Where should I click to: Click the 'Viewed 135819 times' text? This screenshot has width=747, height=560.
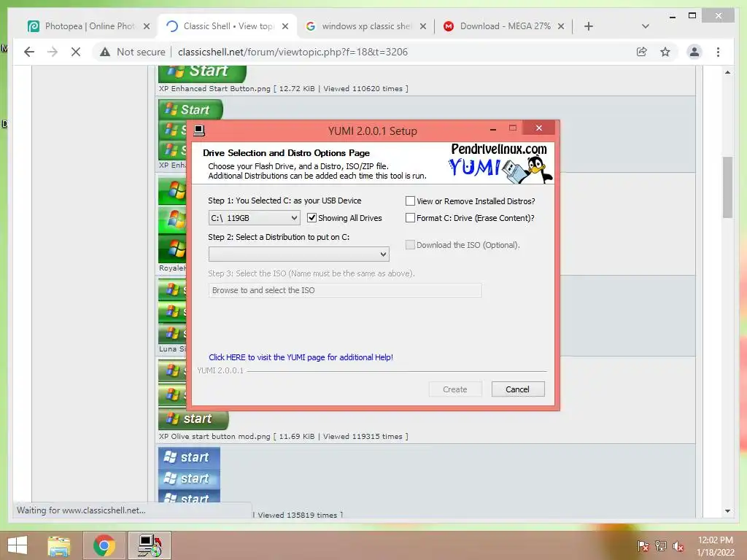coord(298,515)
